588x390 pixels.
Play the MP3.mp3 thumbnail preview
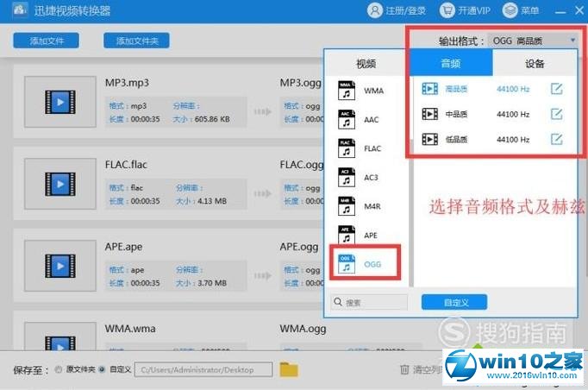(x=59, y=102)
